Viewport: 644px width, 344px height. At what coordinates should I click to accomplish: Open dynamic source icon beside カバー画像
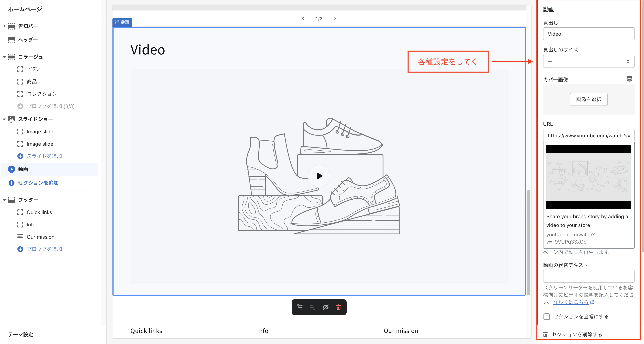point(629,79)
